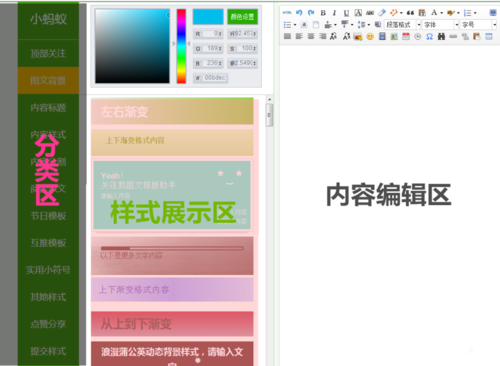500x366 pixels.
Task: Toggle underline formatting
Action: click(x=346, y=13)
